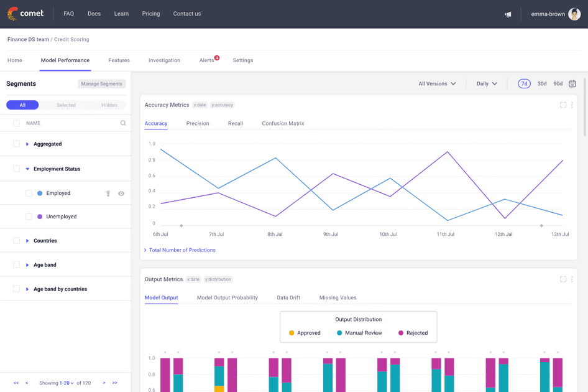588x392 pixels.
Task: Open the Accuracy Metrics kebab menu
Action: 572,105
